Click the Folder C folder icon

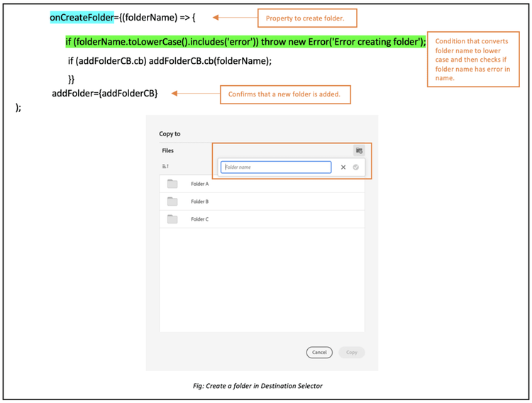coord(172,219)
